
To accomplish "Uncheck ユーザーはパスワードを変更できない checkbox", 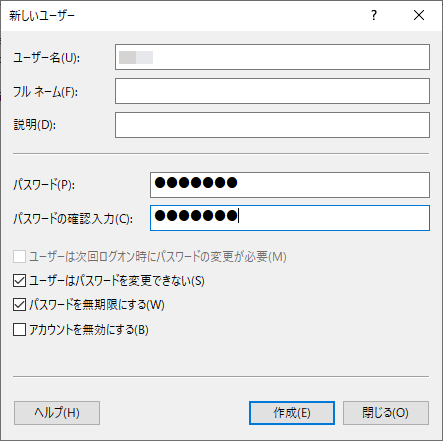I will point(19,281).
